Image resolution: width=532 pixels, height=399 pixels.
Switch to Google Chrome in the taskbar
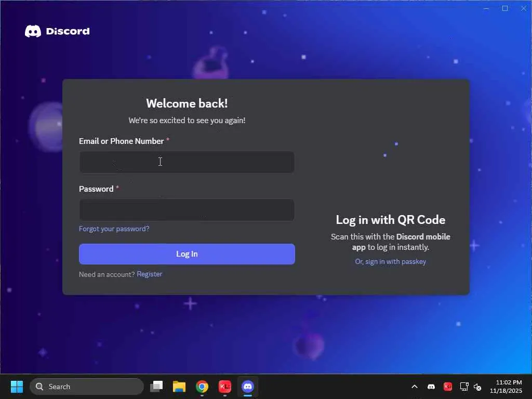pyautogui.click(x=202, y=387)
